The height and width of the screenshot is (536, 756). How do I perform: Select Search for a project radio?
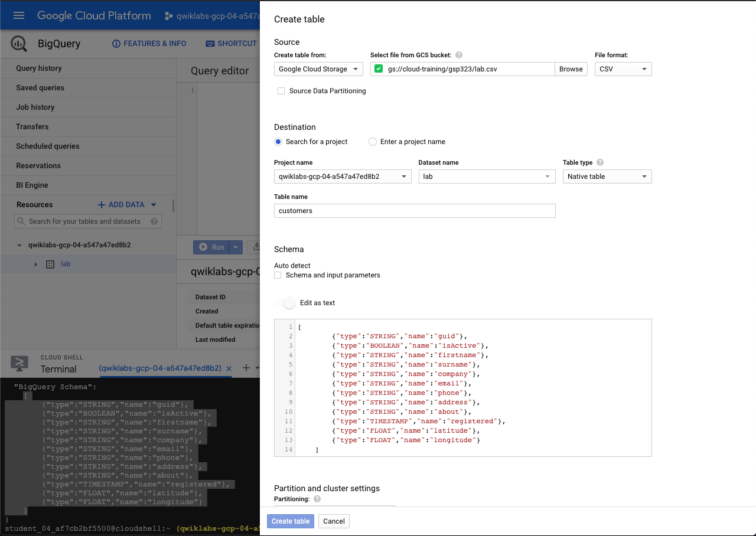pyautogui.click(x=278, y=142)
